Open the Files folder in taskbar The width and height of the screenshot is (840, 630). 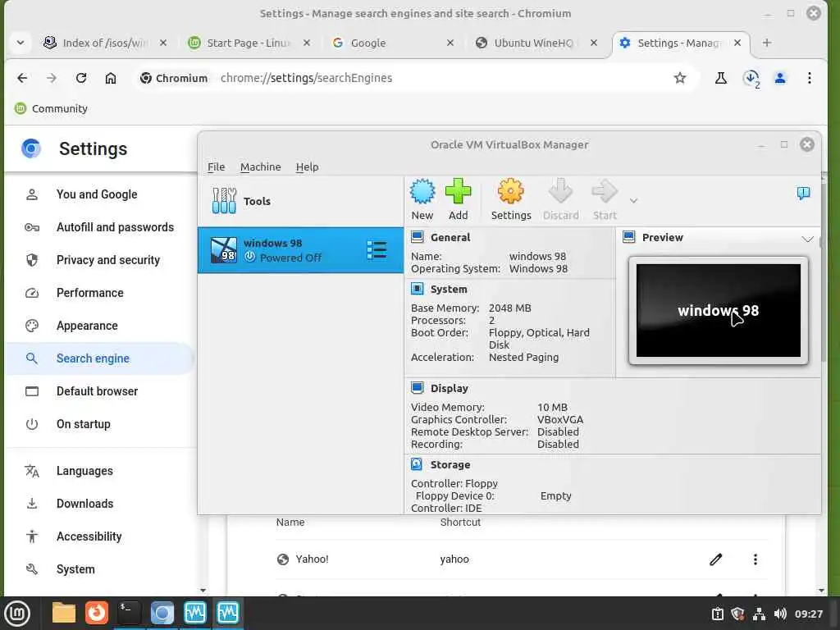point(64,613)
